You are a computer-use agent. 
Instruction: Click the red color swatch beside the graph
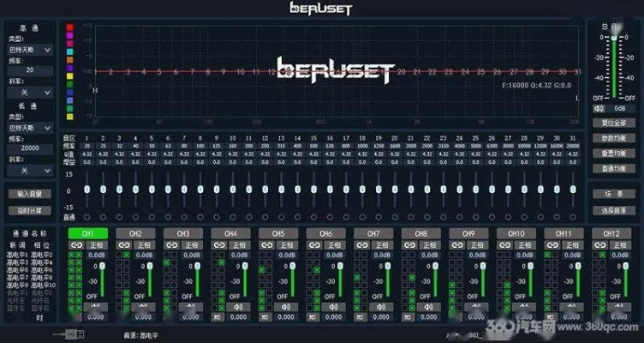click(x=70, y=27)
